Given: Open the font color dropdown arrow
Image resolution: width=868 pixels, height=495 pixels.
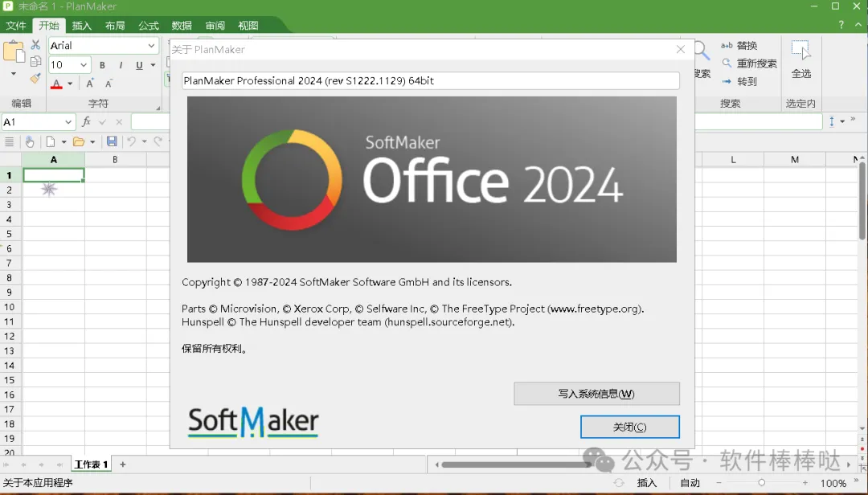Looking at the screenshot, I should point(70,84).
